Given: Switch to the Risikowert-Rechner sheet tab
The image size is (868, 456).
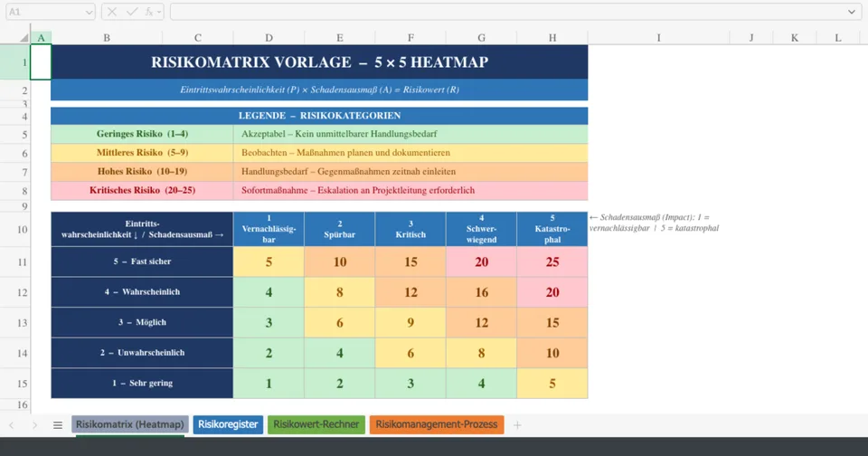Looking at the screenshot, I should pos(316,424).
